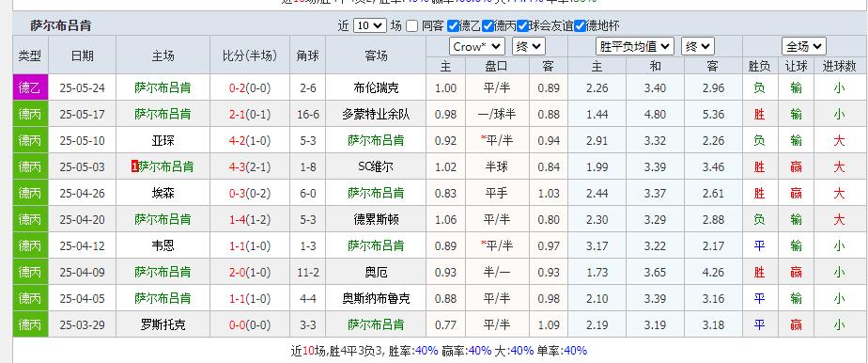Image resolution: width=868 pixels, height=363 pixels.
Task: Open the Crow* odds company dropdown
Action: point(476,47)
